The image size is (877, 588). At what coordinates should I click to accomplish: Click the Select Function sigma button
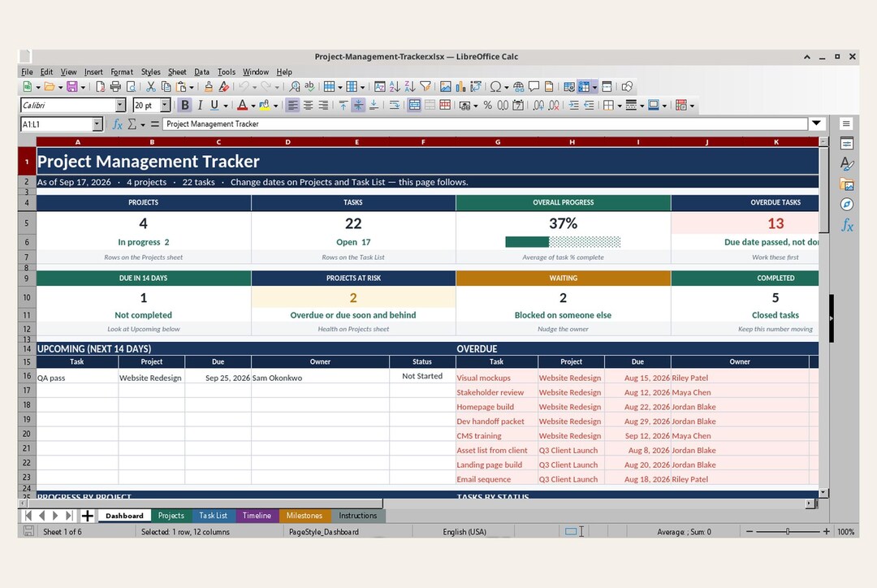pos(132,124)
